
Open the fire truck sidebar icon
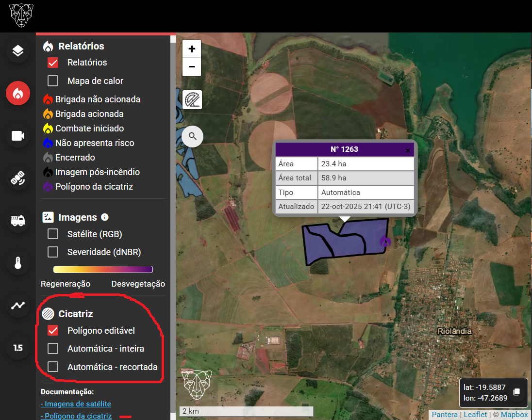click(18, 221)
